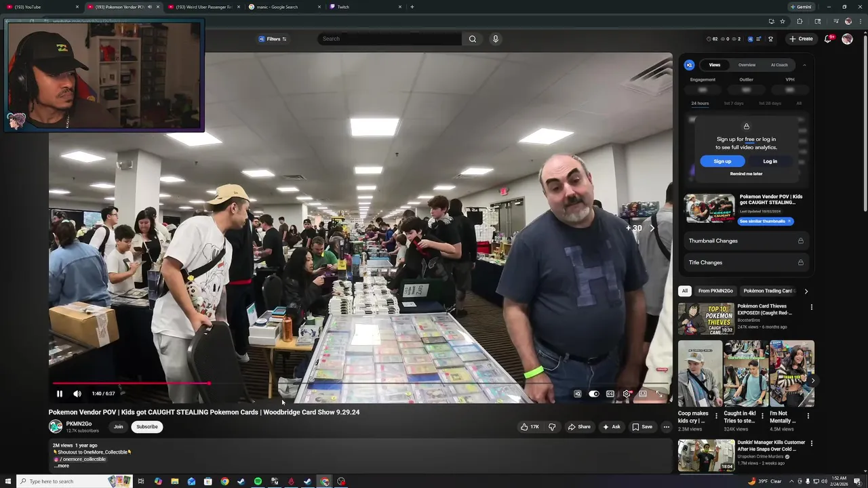Click Log in for vidIQ analytics

tap(770, 161)
